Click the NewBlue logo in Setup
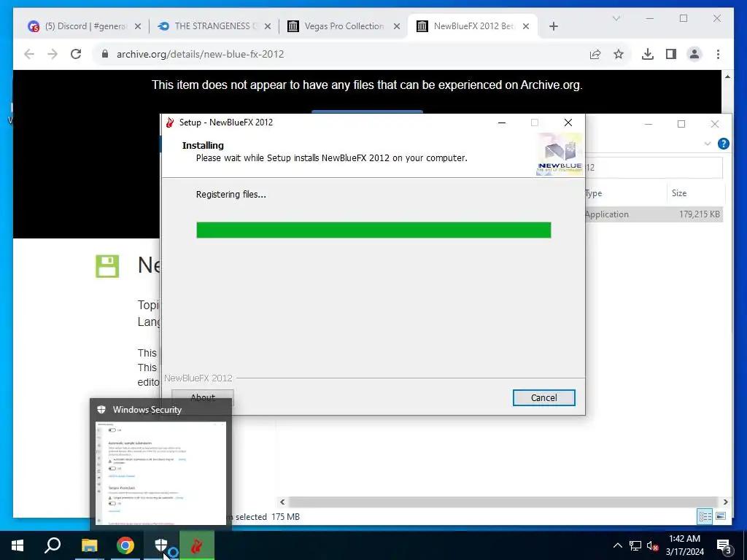 point(560,154)
